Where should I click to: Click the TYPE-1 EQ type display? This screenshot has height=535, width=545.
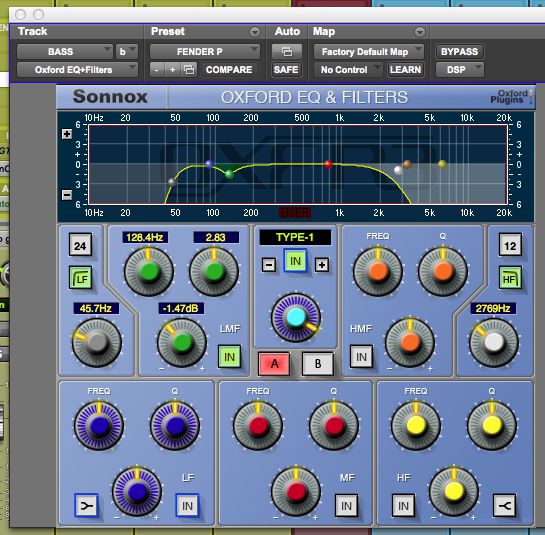coord(295,237)
